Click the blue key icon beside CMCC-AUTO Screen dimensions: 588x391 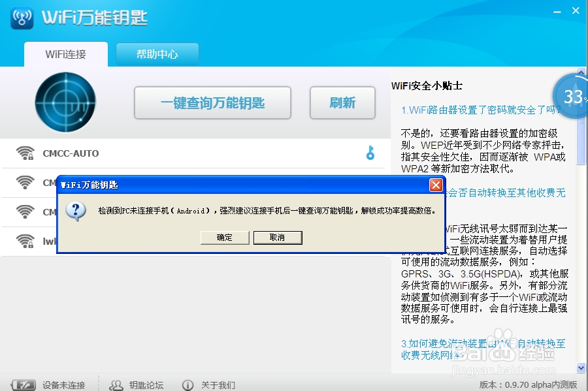(x=370, y=153)
